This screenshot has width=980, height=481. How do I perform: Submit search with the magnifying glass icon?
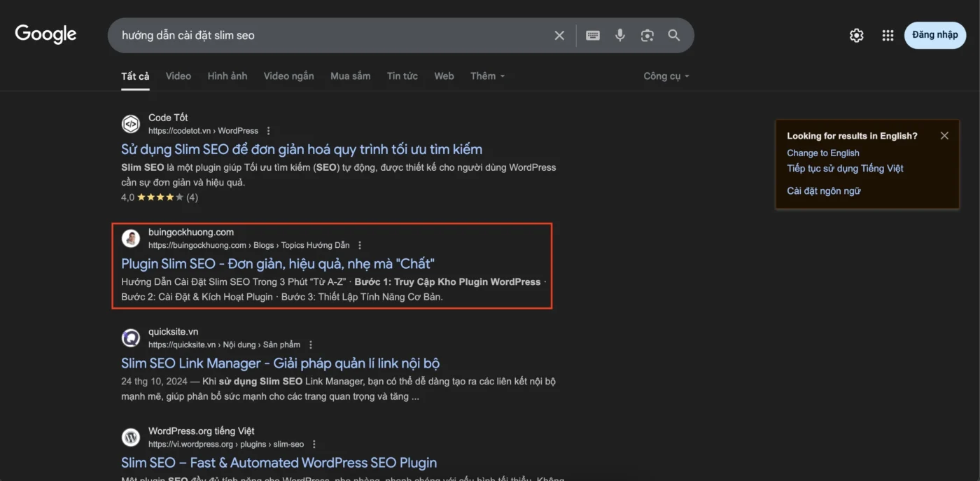674,35
